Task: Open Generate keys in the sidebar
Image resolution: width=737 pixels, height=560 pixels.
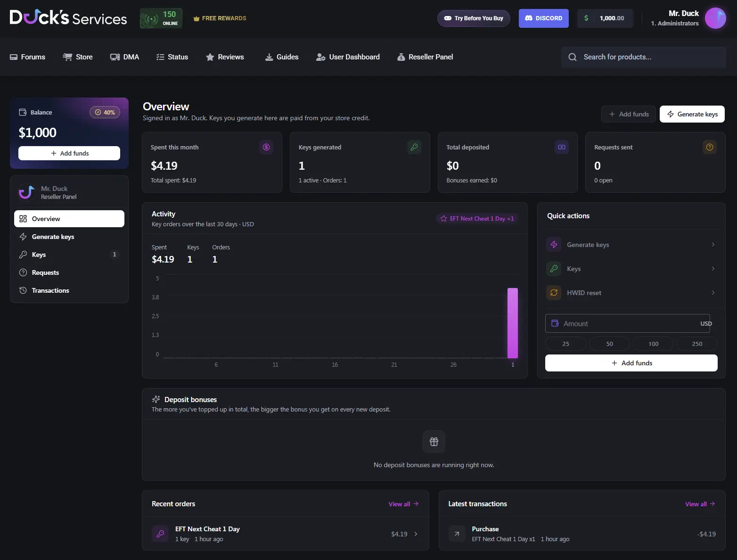Action: click(69, 237)
